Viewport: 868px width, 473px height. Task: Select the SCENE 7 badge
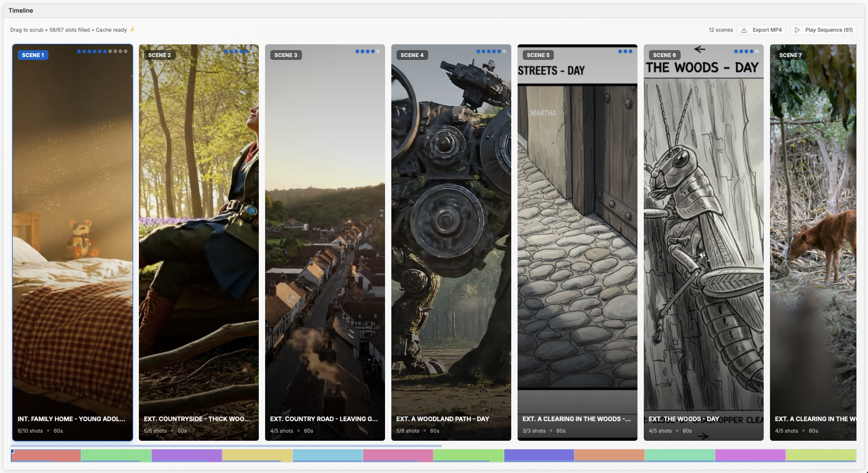(x=790, y=55)
